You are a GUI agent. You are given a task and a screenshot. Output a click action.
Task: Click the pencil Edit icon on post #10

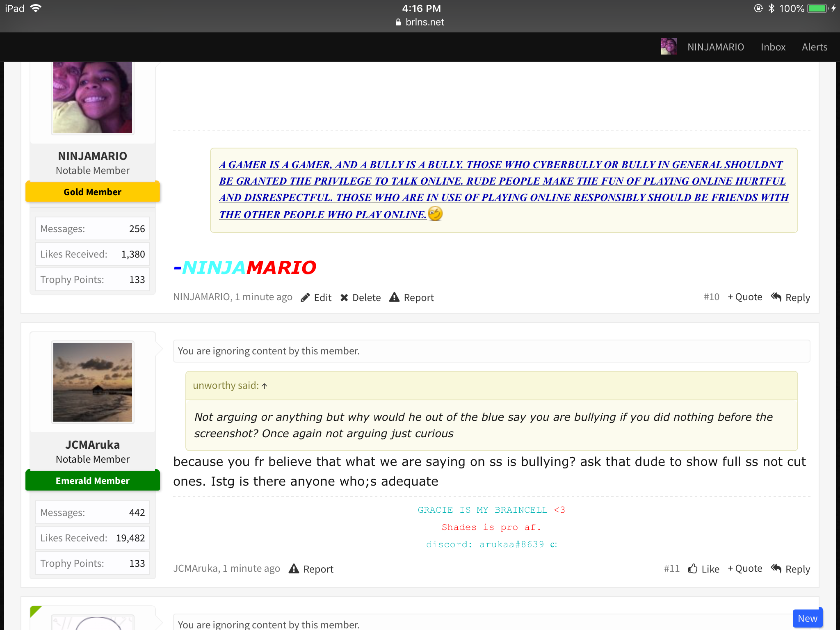pos(305,297)
